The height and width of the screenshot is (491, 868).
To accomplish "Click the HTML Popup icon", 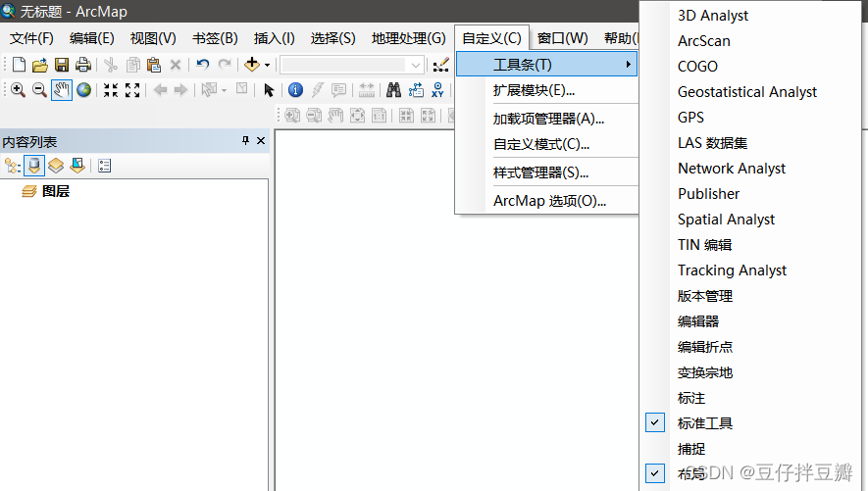I will coord(338,89).
